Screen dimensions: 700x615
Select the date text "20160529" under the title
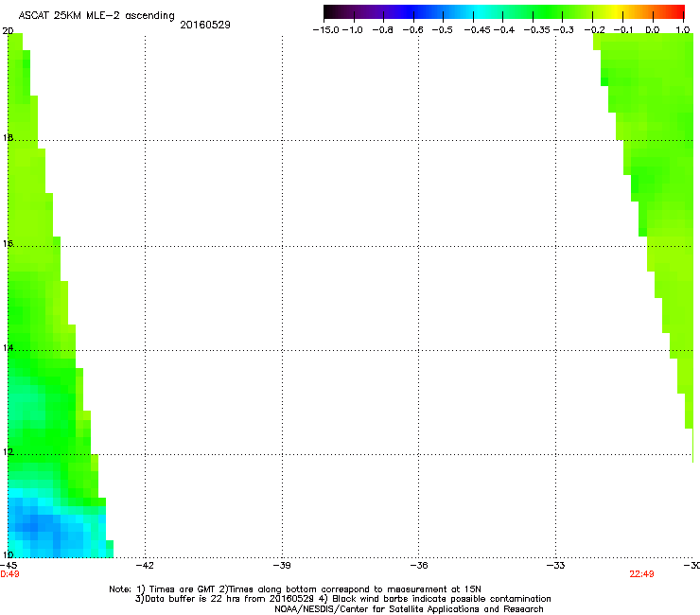205,25
